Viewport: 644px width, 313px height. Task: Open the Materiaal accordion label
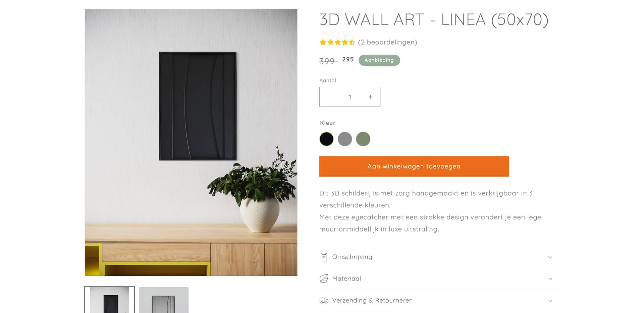[x=346, y=278]
